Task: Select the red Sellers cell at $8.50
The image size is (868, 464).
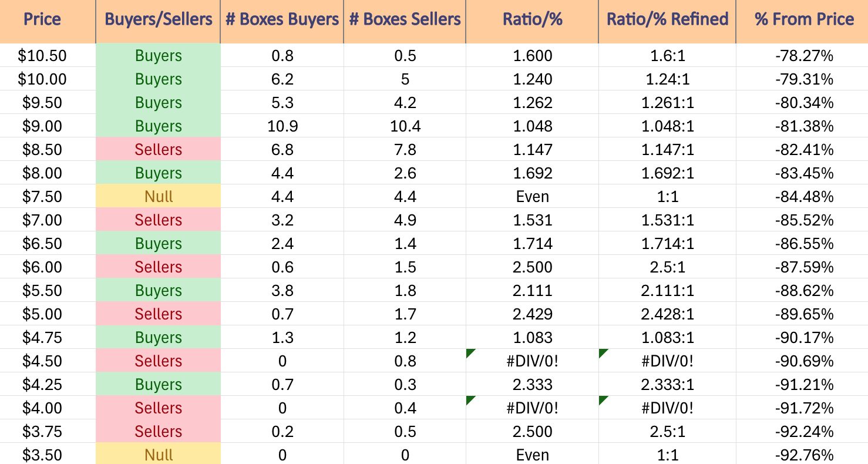Action: coord(158,149)
